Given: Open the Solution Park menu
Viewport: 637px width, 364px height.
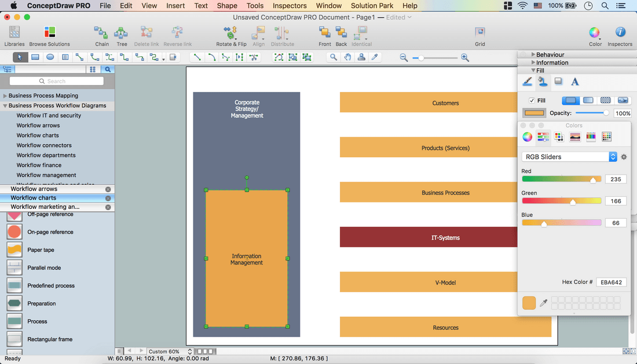Looking at the screenshot, I should coord(372,6).
